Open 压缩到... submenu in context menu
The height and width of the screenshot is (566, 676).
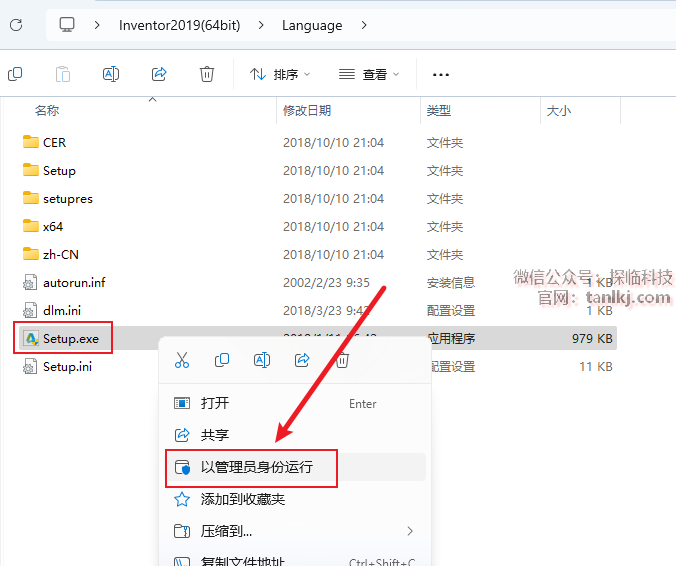[294, 531]
